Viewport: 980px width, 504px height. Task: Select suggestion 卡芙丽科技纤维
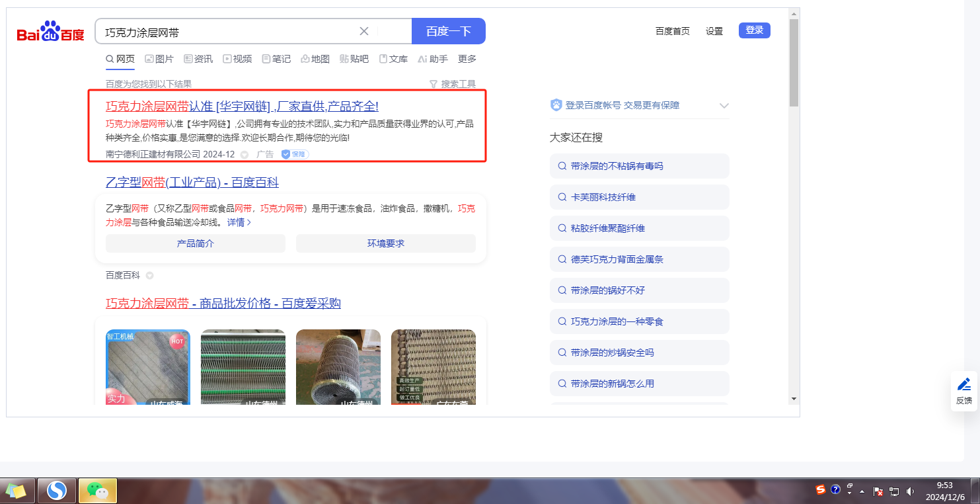coord(640,197)
